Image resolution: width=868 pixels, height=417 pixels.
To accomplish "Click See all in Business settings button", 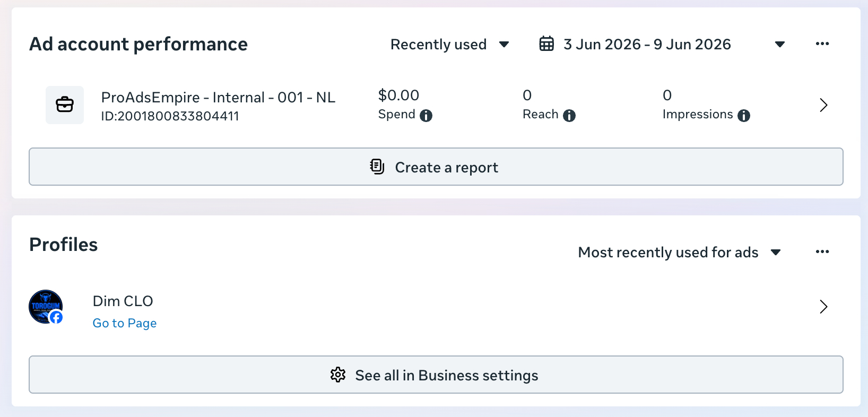I will click(x=436, y=375).
